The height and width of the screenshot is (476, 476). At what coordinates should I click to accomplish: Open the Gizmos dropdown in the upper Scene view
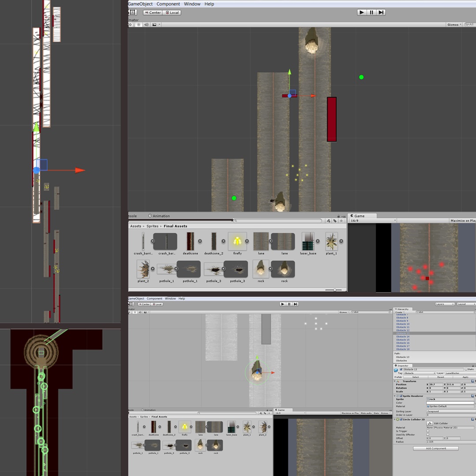(x=454, y=25)
